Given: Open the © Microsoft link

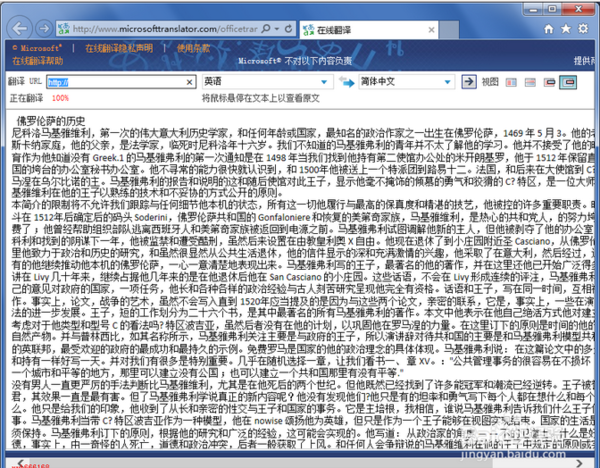Looking at the screenshot, I should point(37,48).
